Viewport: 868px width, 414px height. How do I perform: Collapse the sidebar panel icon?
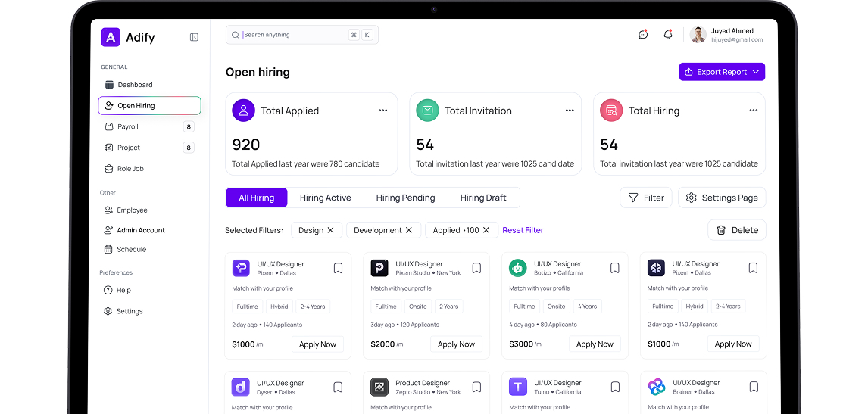coord(194,37)
